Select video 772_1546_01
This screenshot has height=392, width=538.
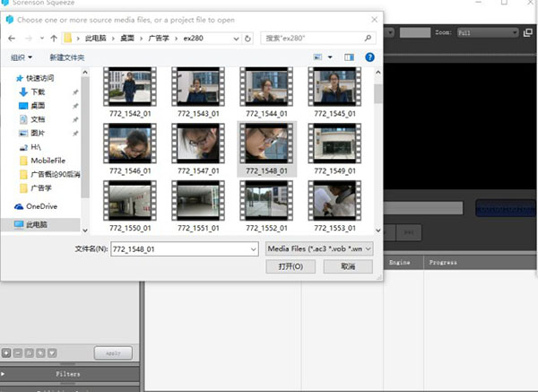pyautogui.click(x=130, y=149)
